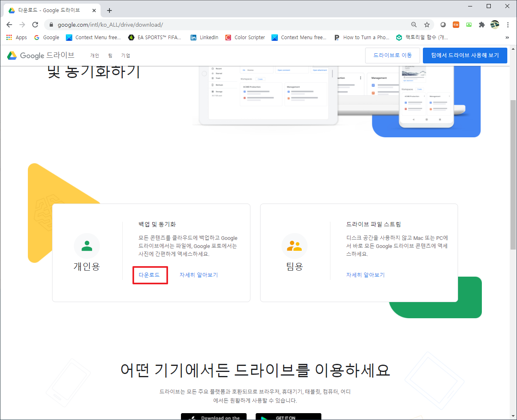Open the 개인 navigation item

point(95,56)
